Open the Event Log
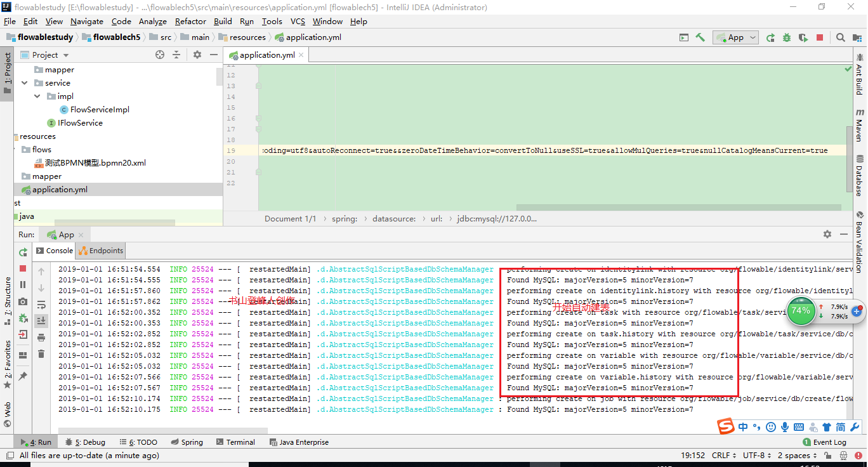The height and width of the screenshot is (467, 868). [x=824, y=442]
